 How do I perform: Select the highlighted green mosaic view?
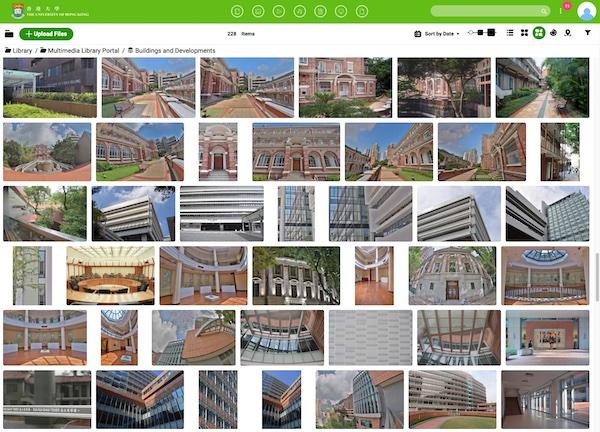click(539, 33)
